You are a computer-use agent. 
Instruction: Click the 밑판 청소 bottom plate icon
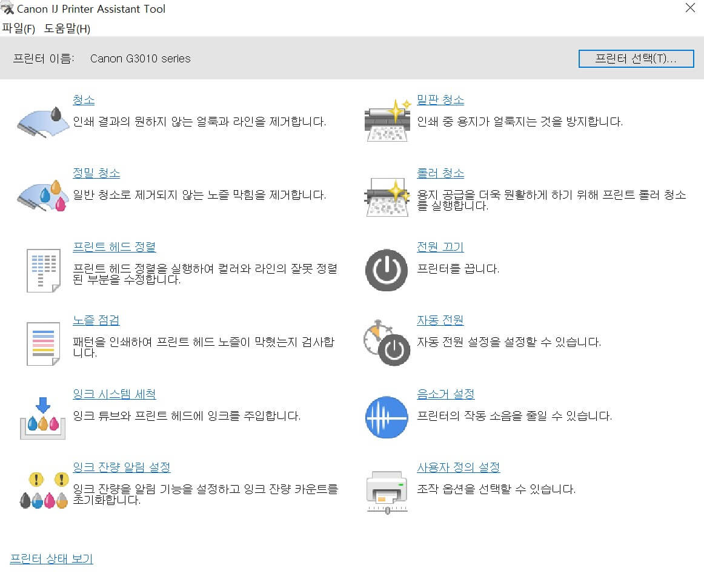click(387, 121)
